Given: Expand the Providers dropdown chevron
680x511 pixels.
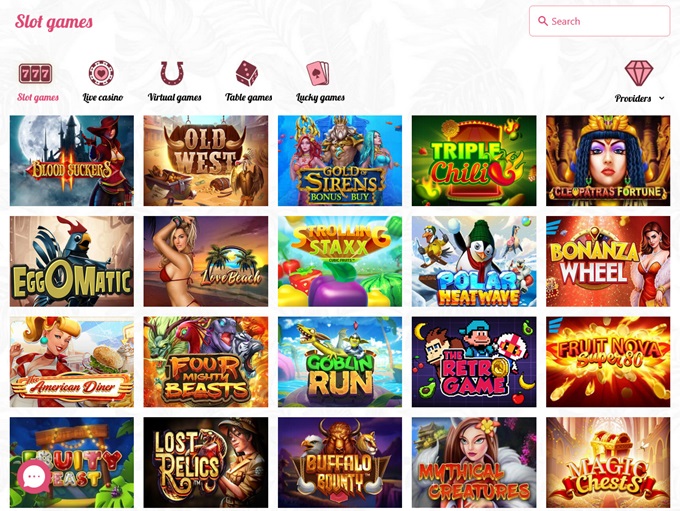Looking at the screenshot, I should pos(661,98).
